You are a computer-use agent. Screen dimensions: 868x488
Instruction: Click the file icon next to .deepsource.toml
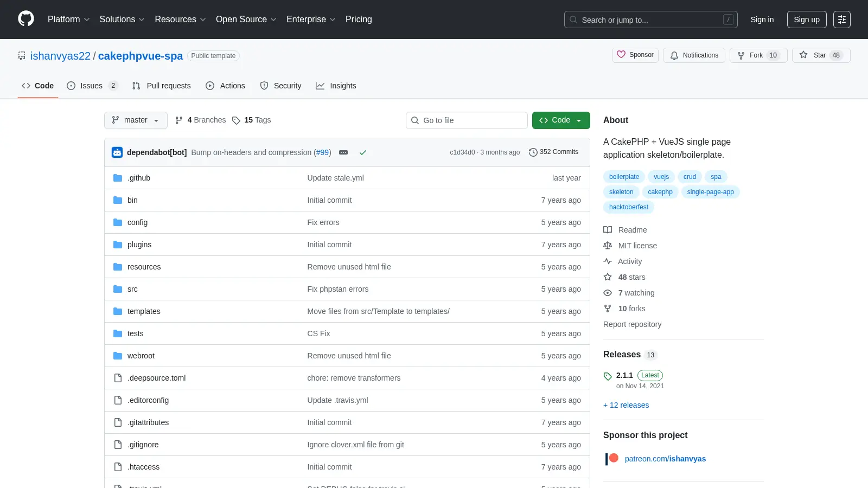pyautogui.click(x=118, y=378)
